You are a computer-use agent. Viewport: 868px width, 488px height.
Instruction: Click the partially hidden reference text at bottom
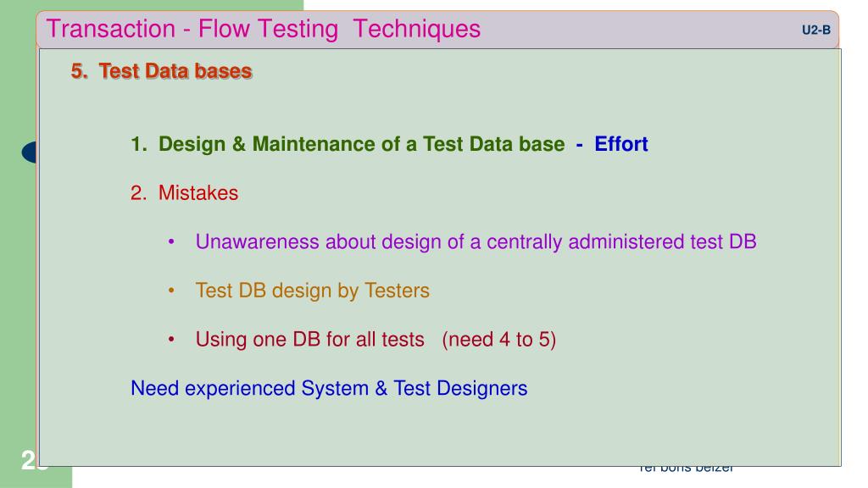coord(685,469)
